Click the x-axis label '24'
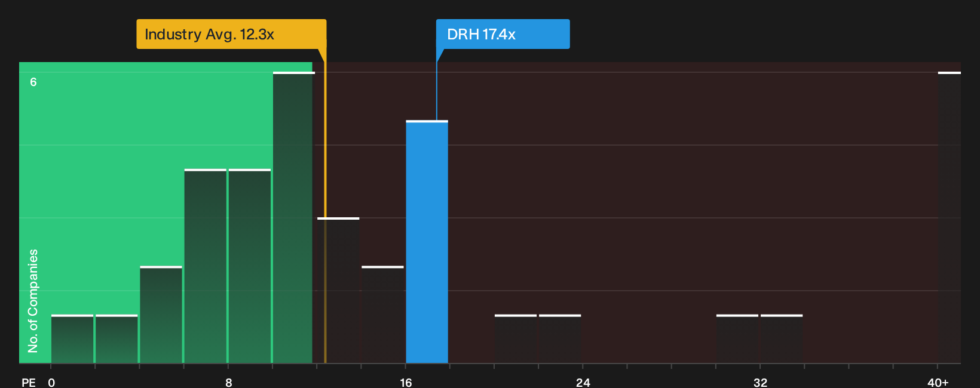 583,383
